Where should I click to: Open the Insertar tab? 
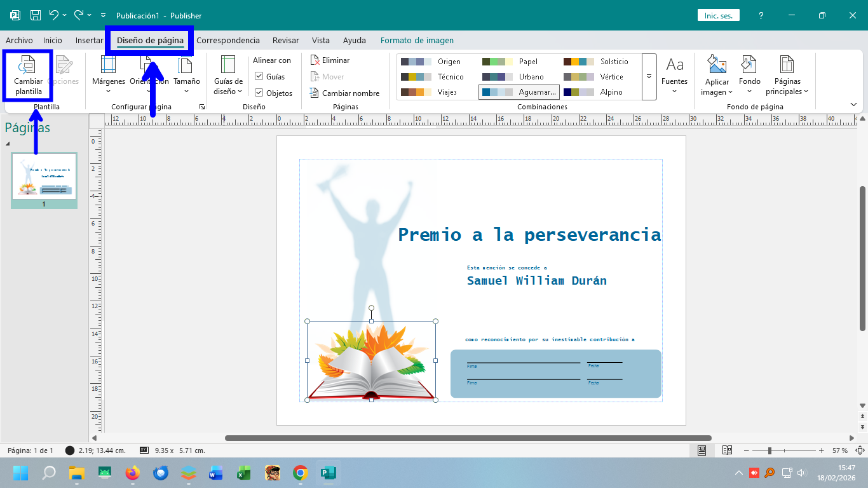click(x=89, y=41)
